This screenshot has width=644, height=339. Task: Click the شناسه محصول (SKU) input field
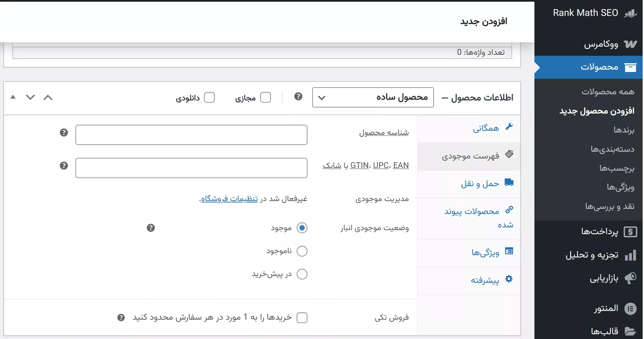(x=191, y=135)
